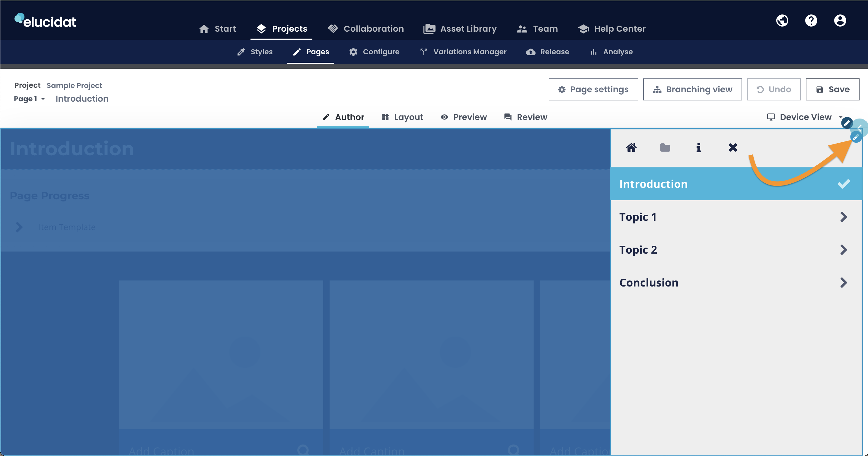
Task: Click the Page Progress heading
Action: click(49, 196)
